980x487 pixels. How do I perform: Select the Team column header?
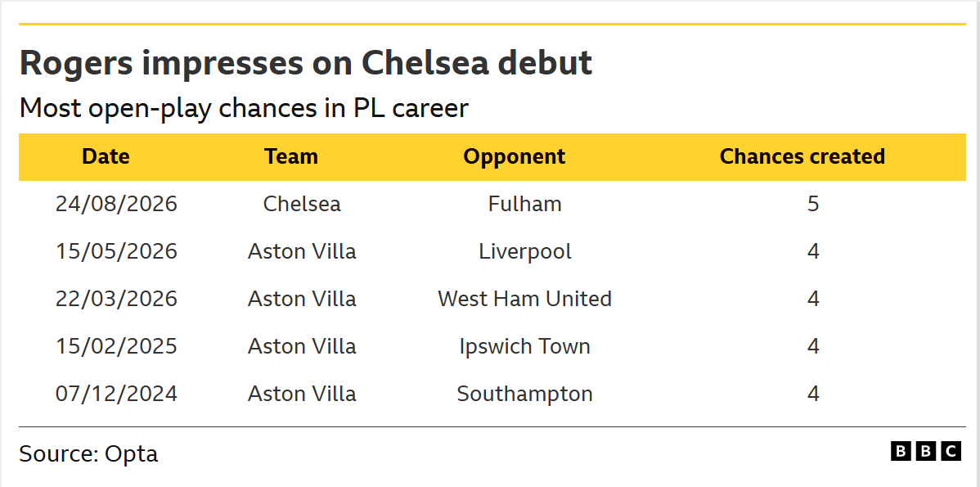point(290,156)
